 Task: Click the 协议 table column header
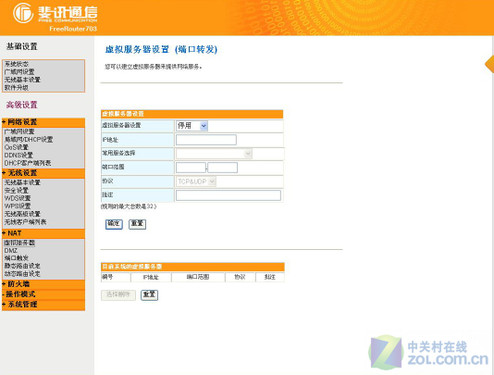pyautogui.click(x=240, y=277)
